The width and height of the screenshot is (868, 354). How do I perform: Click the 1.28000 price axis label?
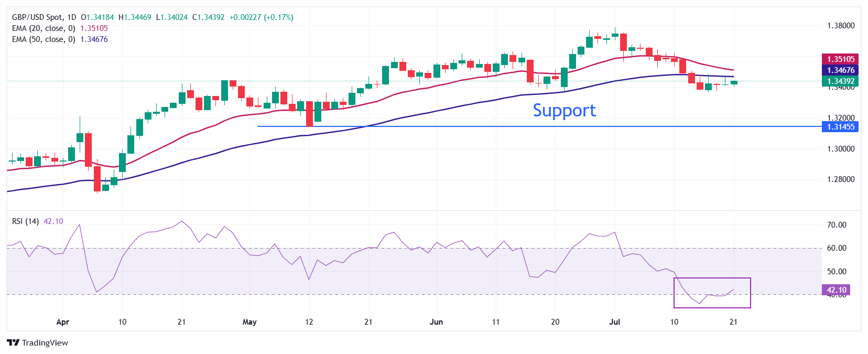841,179
